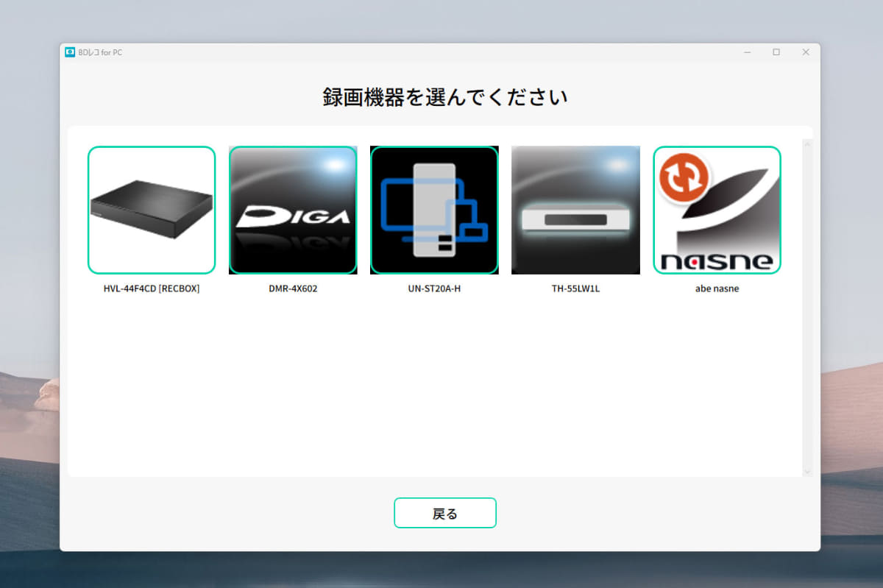The image size is (883, 588).
Task: Maximize the BDレコ for PC window
Action: click(776, 52)
